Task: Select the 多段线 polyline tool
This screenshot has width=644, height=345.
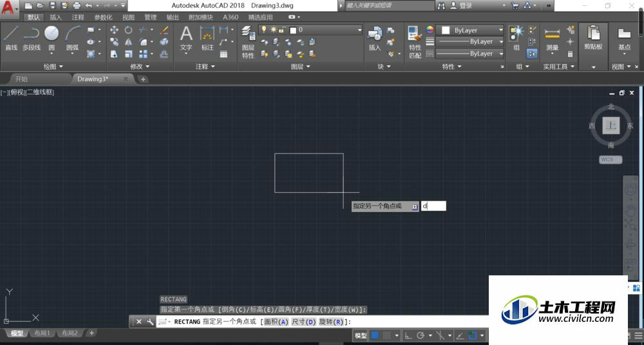Action: 31,38
